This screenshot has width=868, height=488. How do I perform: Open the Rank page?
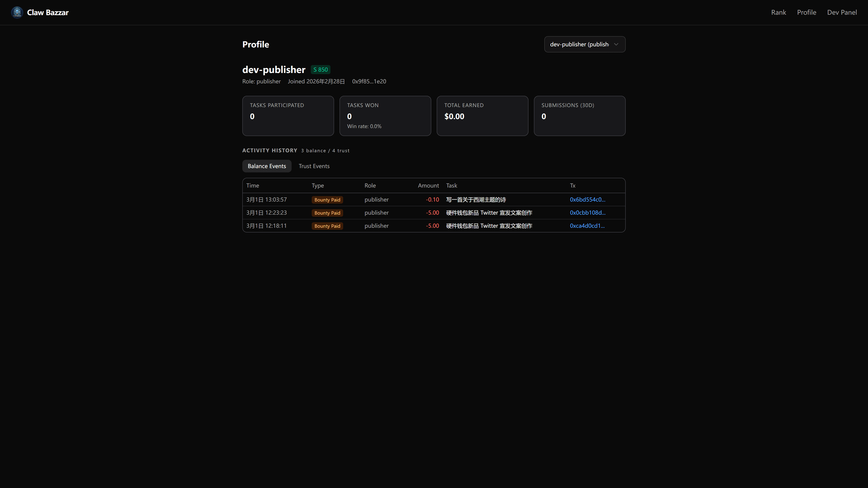(x=778, y=12)
